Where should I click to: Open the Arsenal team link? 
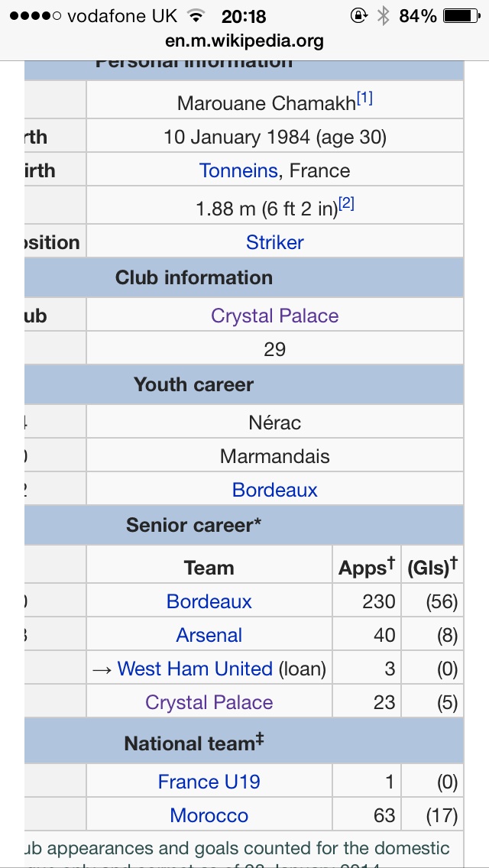coord(209,635)
